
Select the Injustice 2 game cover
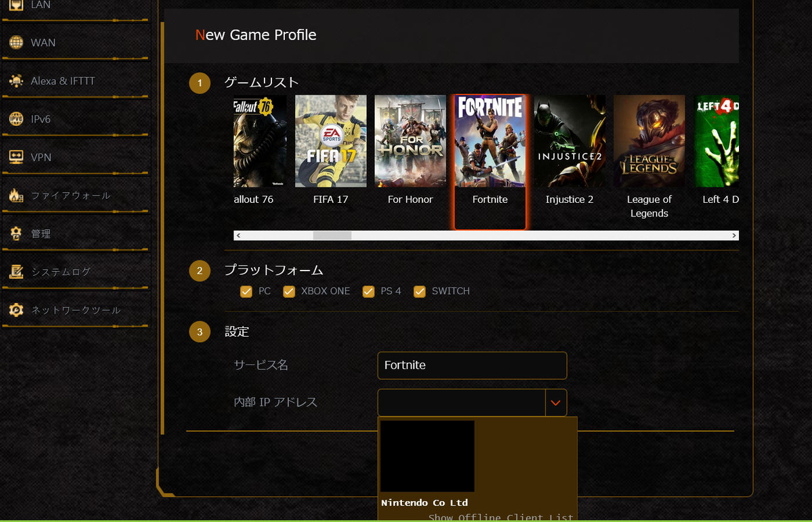pyautogui.click(x=570, y=141)
